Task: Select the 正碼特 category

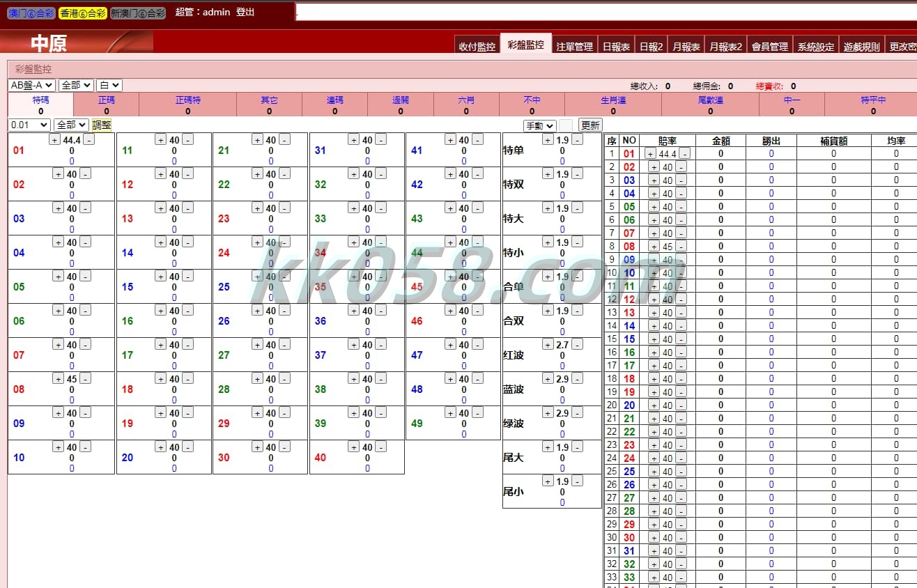Action: pyautogui.click(x=188, y=100)
